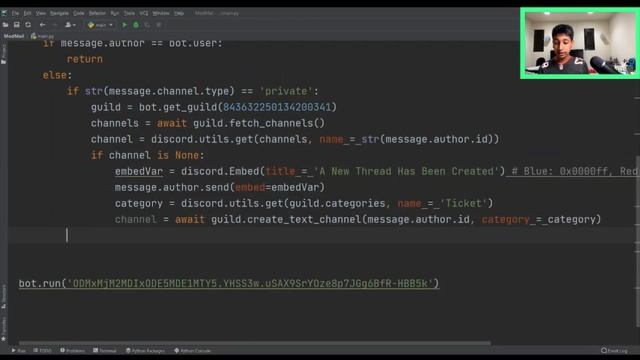The height and width of the screenshot is (360, 640).
Task: Open the Run tool window at bottom
Action: tap(19, 351)
